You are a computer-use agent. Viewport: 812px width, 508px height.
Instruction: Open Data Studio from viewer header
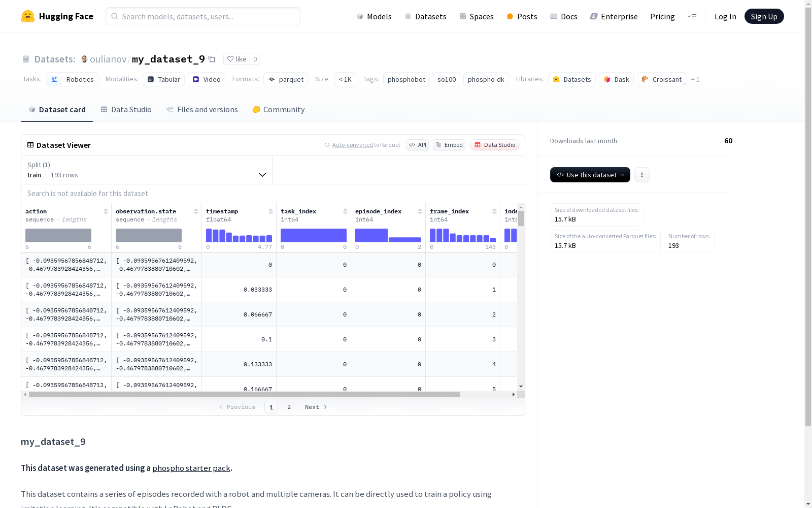point(495,145)
